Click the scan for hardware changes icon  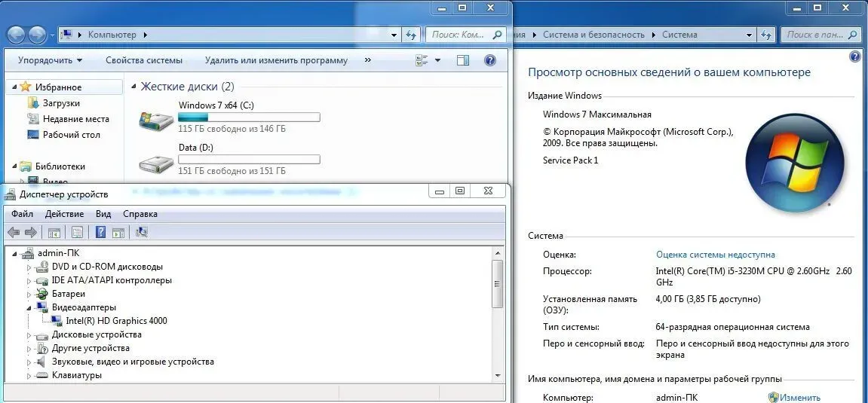142,232
